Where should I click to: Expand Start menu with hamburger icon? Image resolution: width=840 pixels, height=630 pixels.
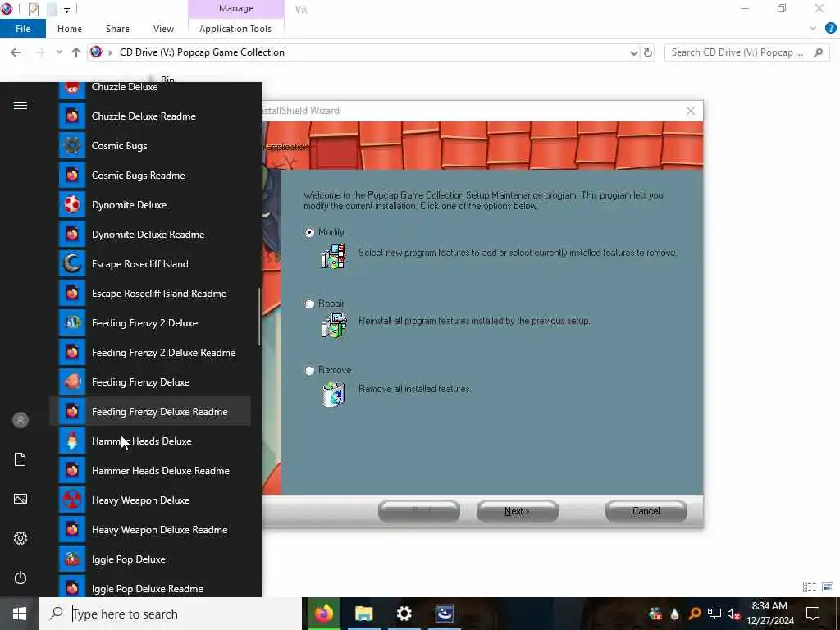pyautogui.click(x=21, y=106)
